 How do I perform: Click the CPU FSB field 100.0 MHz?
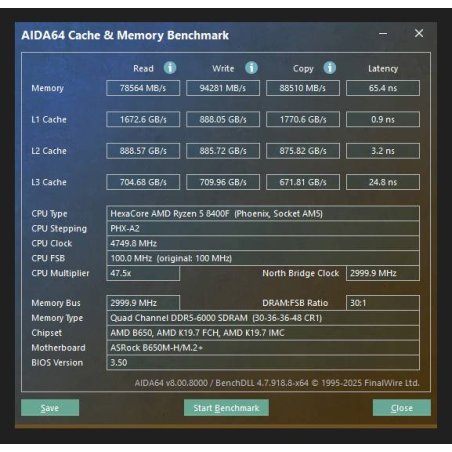coord(263,258)
